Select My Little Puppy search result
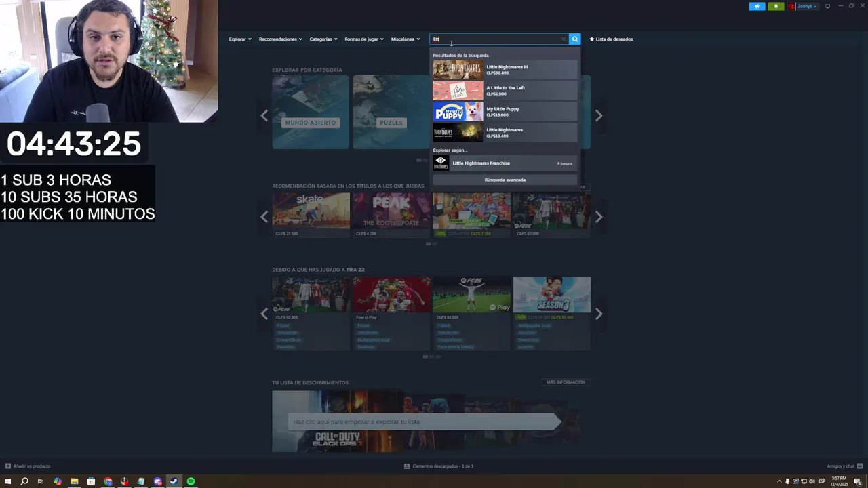 (x=505, y=112)
